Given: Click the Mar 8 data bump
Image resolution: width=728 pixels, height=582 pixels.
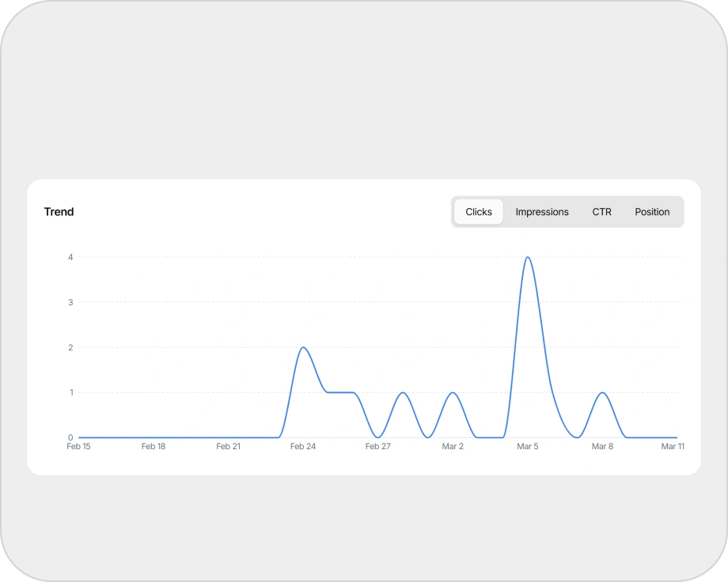Looking at the screenshot, I should (x=602, y=392).
